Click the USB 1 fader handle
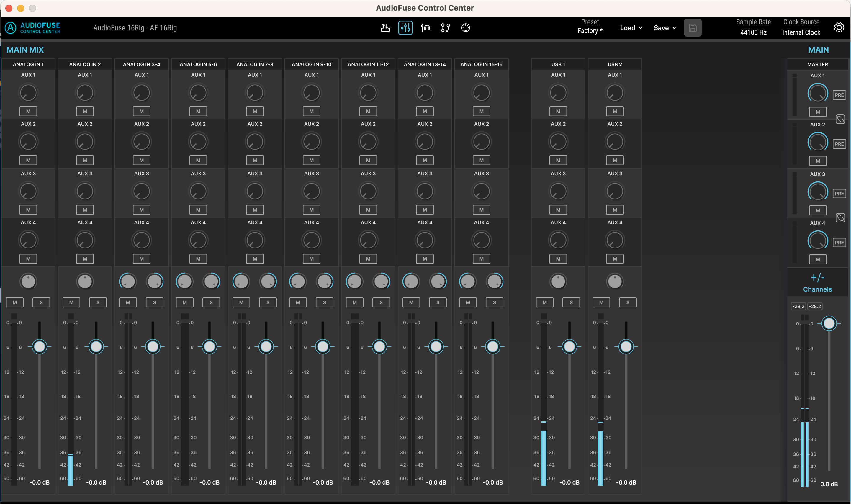 [x=569, y=347]
